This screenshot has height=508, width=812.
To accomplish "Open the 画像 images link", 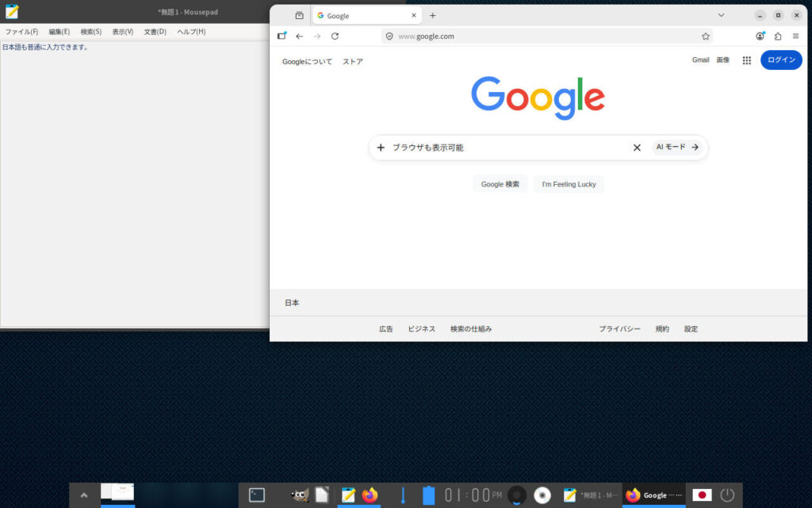I will coord(723,60).
